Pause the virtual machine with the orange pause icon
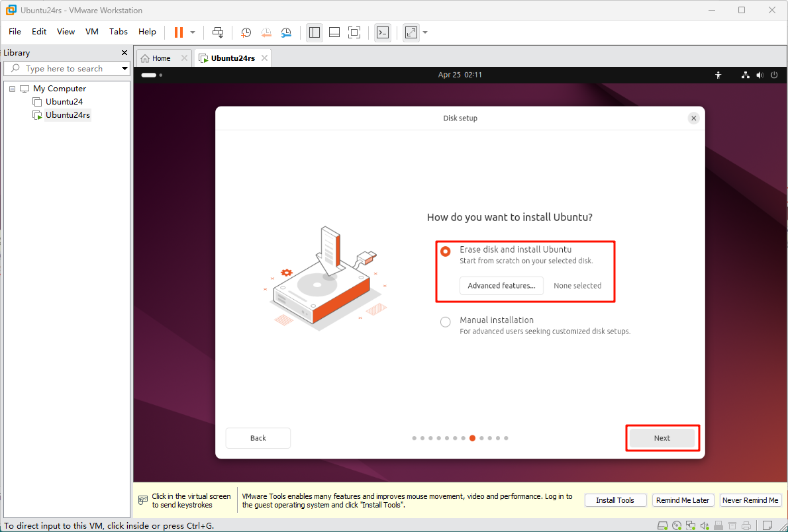 [x=178, y=32]
